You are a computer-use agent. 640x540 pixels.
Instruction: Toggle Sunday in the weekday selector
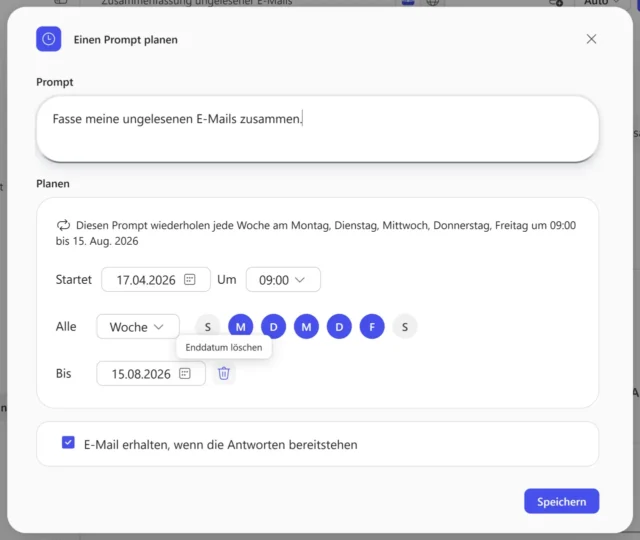pos(208,327)
